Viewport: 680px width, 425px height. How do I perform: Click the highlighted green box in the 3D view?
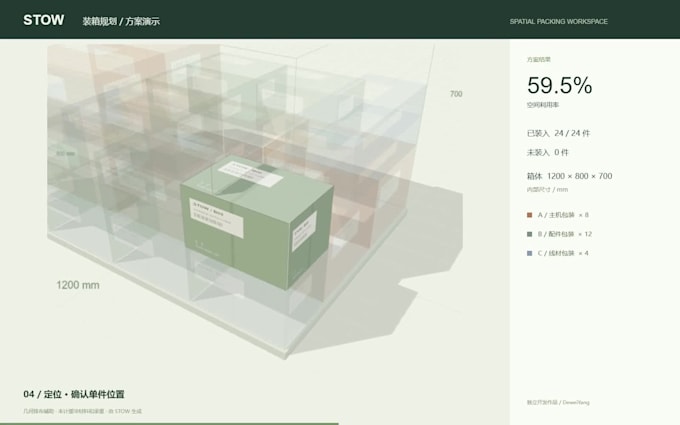click(257, 221)
